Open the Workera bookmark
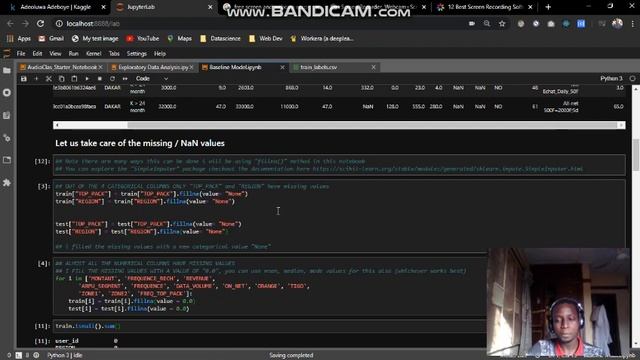 click(x=322, y=38)
